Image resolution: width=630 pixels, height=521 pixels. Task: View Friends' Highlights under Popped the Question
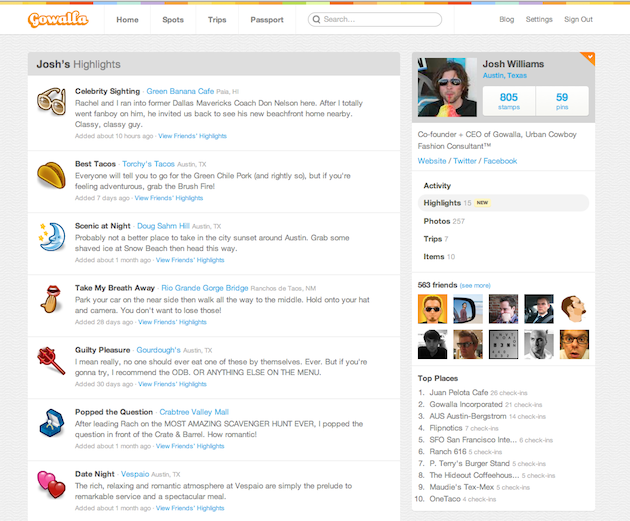[x=190, y=446]
